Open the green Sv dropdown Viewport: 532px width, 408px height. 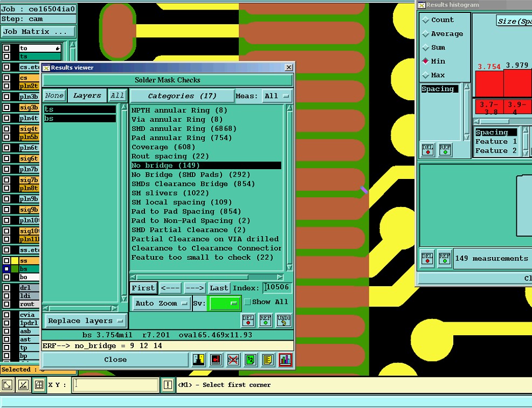point(224,303)
